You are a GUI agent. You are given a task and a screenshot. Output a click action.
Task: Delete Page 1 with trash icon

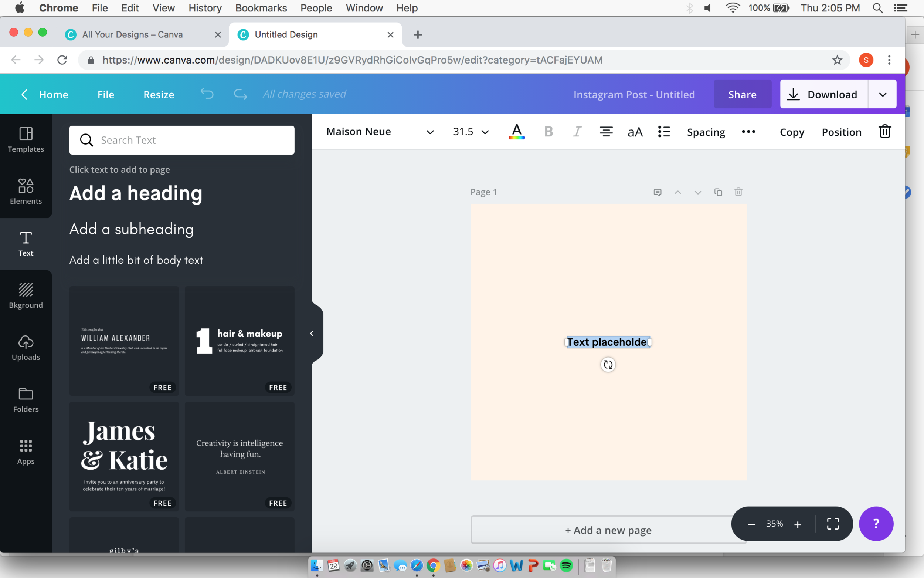(x=738, y=192)
